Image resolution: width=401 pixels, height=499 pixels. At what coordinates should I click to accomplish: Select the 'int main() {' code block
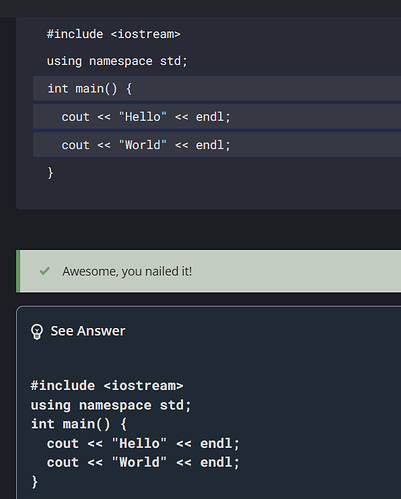point(217,88)
